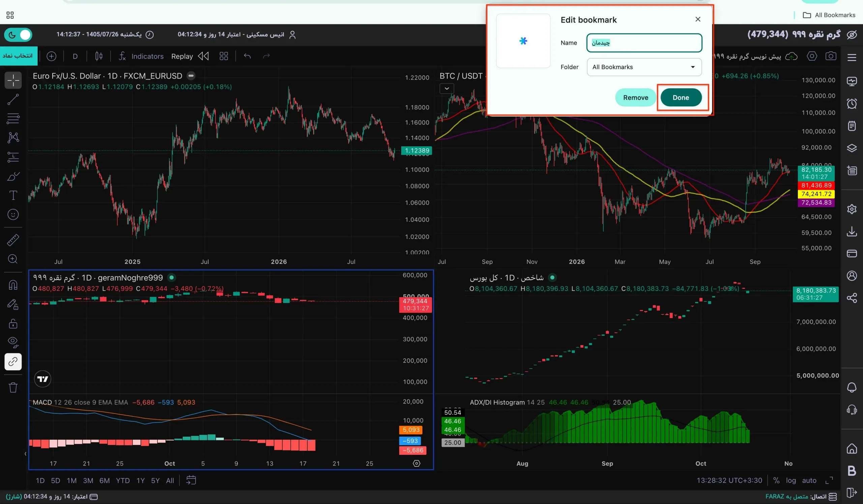Screen dimensions: 863x504
Task: Toggle lock all drawings
Action: 13,323
